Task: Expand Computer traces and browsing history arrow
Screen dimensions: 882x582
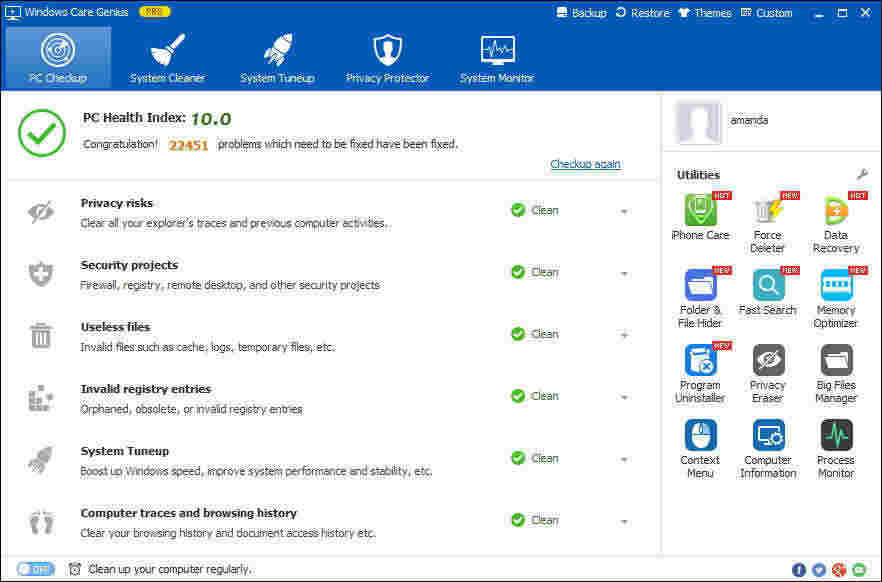Action: pos(624,522)
